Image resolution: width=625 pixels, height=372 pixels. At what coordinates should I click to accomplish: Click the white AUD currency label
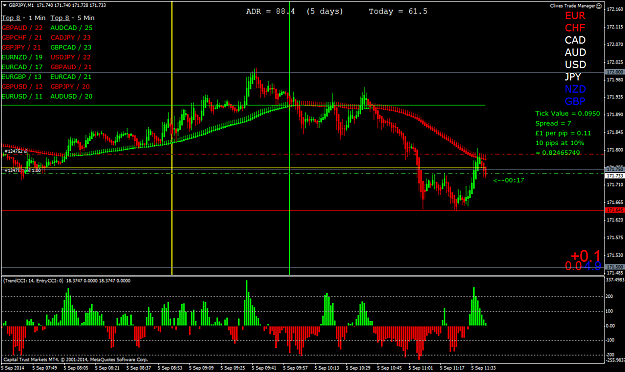575,53
